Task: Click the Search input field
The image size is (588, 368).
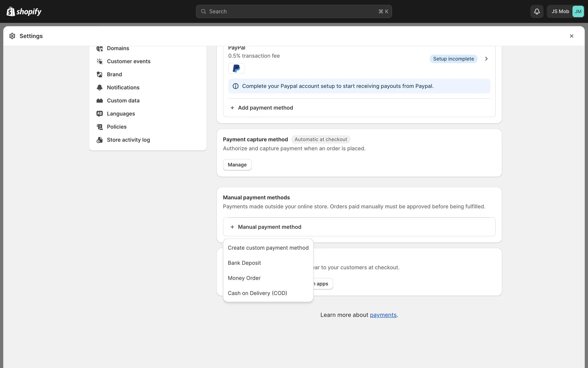Action: point(293,12)
